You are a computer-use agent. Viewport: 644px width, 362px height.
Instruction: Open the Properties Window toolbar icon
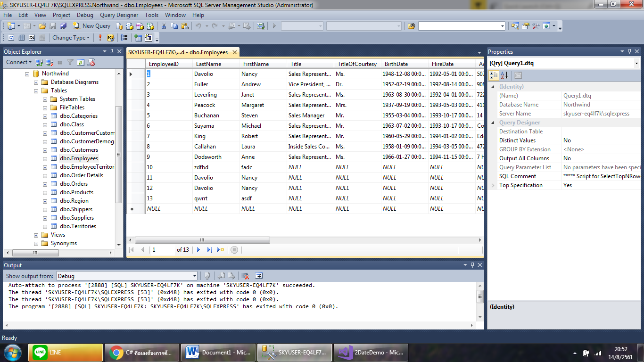click(x=525, y=26)
